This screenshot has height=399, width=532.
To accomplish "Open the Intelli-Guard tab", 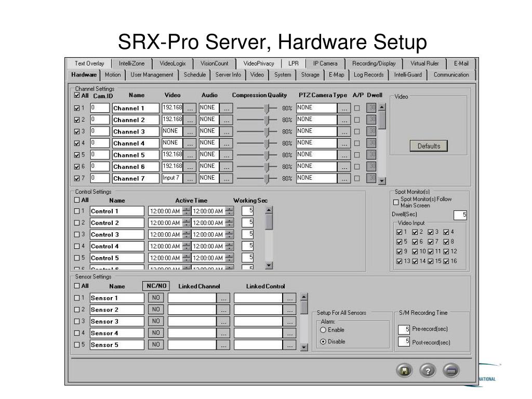I will click(x=408, y=75).
